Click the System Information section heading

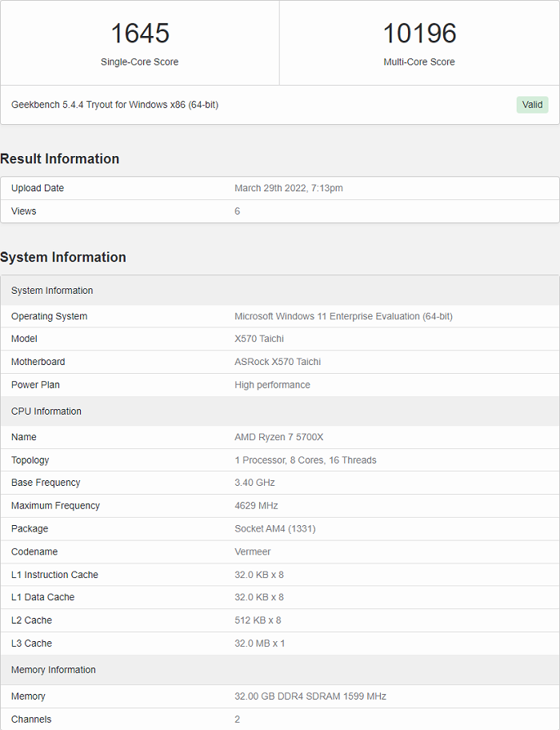coord(63,257)
